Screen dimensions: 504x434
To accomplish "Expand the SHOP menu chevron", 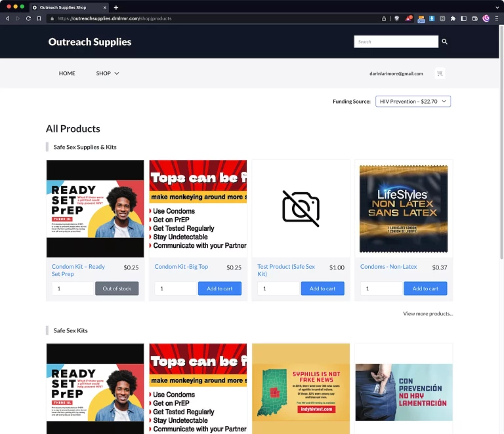I will pos(117,73).
